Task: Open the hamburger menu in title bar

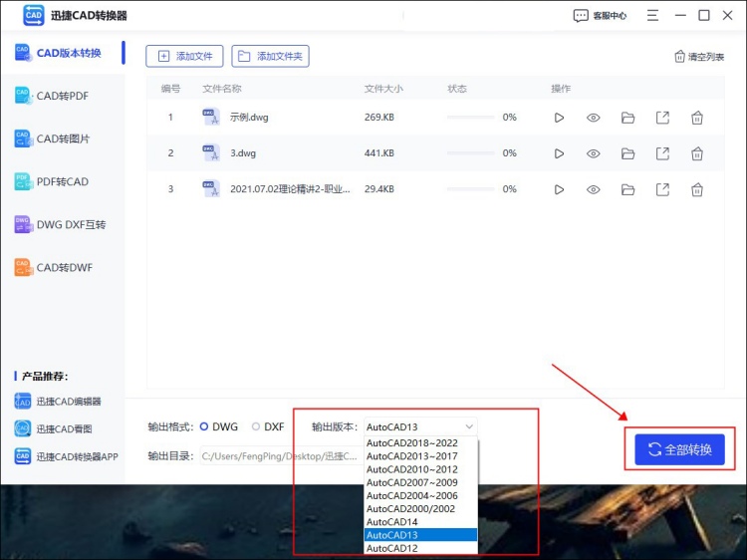Action: point(652,15)
